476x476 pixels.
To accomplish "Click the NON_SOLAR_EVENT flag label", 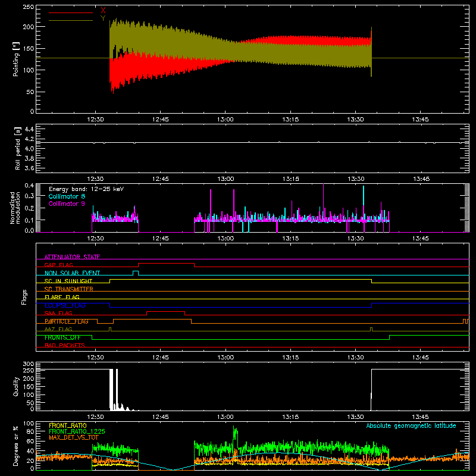I will click(72, 273).
